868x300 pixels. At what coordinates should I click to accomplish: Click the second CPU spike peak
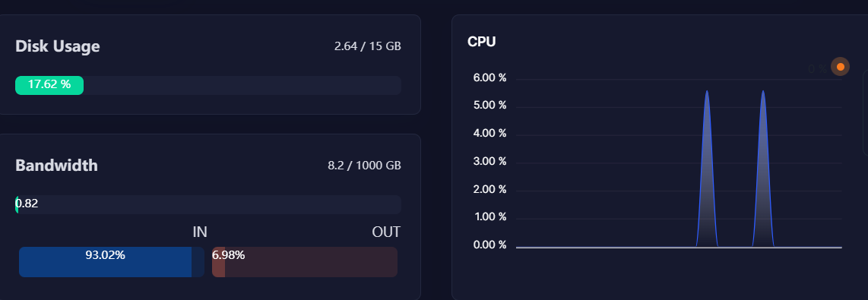click(x=763, y=91)
